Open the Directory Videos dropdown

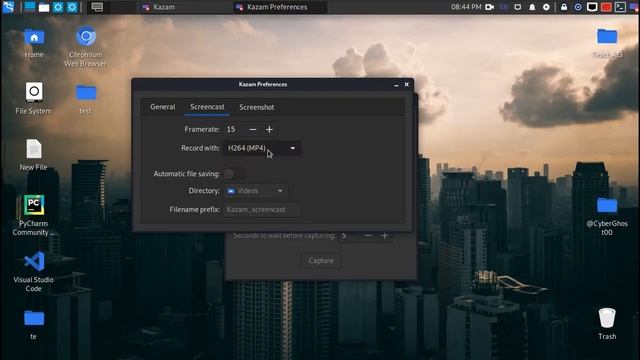[255, 191]
